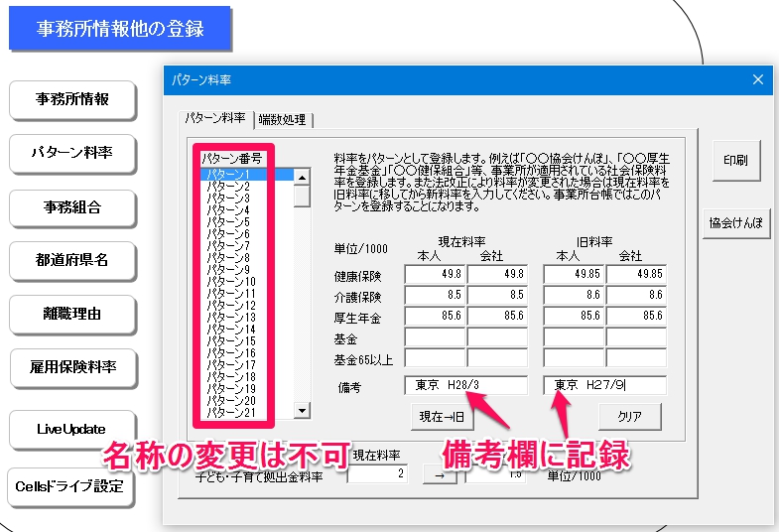Select パターン5 in the pattern list

point(247,222)
